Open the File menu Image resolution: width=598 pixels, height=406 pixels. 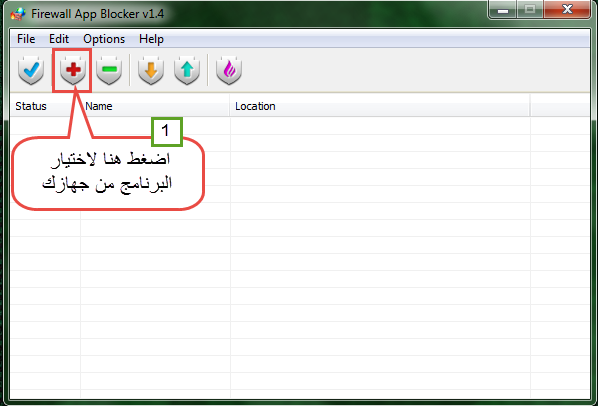point(26,39)
